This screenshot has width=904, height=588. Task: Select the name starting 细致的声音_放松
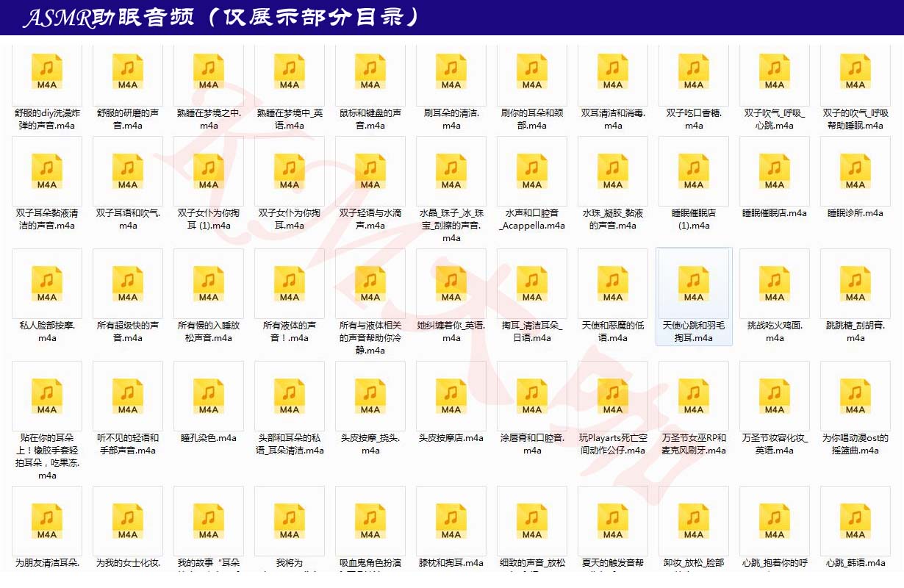pos(532,563)
